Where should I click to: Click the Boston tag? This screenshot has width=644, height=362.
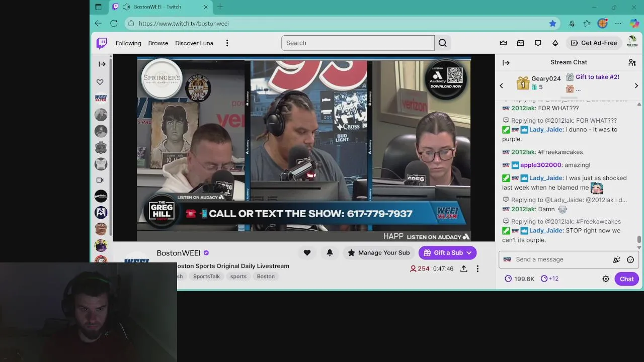[x=266, y=277]
